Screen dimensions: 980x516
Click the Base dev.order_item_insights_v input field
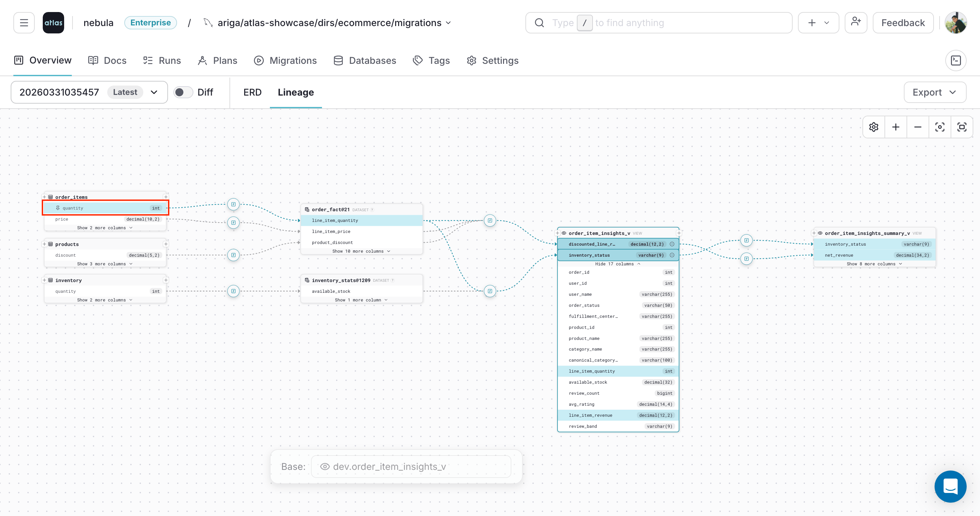[411, 466]
